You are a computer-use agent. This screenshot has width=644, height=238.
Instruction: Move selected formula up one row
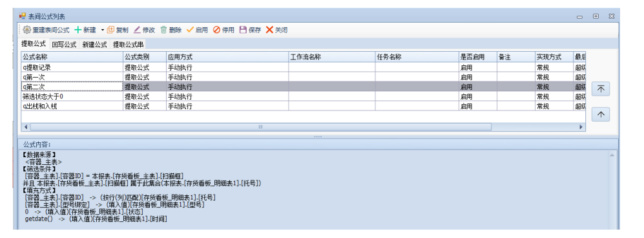[x=601, y=114]
